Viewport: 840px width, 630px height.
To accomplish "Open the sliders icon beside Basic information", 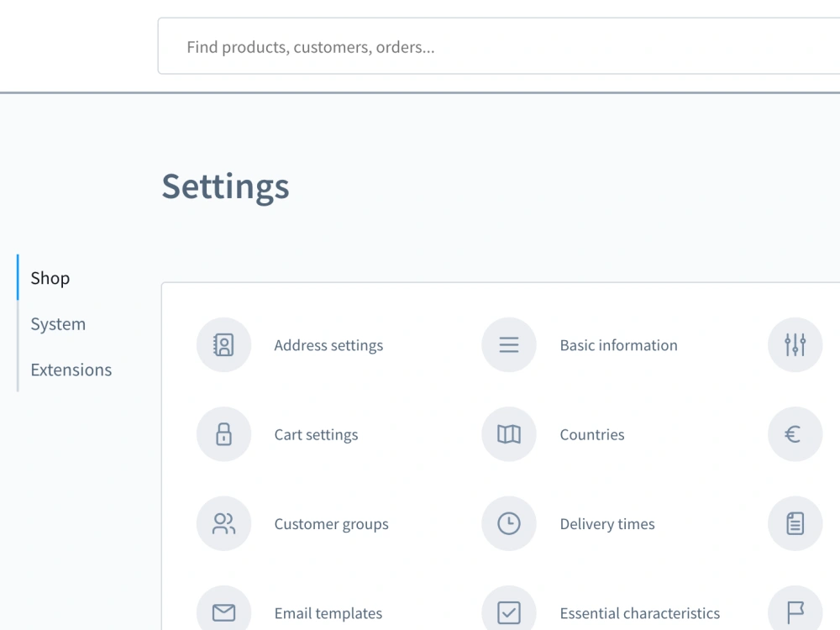I will point(795,345).
